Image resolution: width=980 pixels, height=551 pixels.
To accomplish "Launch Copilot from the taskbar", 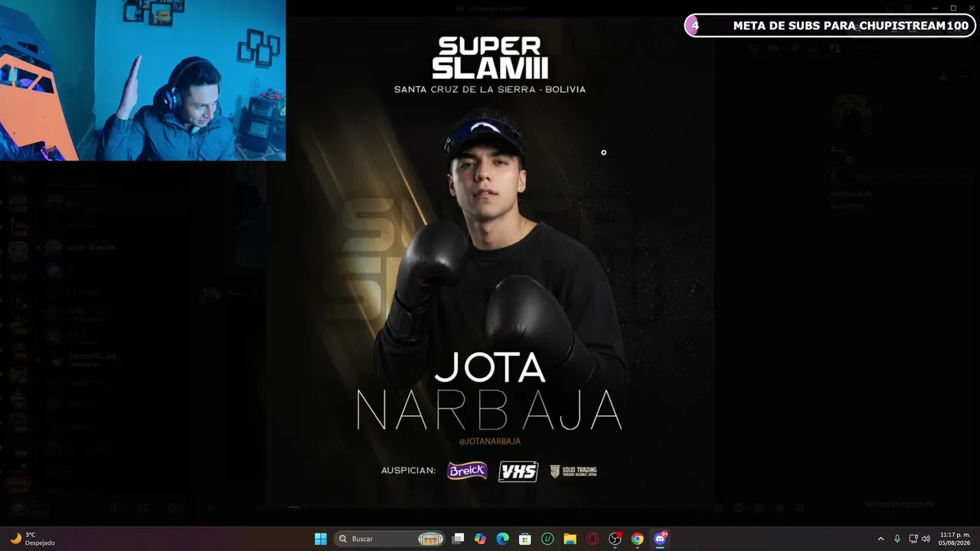I will click(480, 539).
